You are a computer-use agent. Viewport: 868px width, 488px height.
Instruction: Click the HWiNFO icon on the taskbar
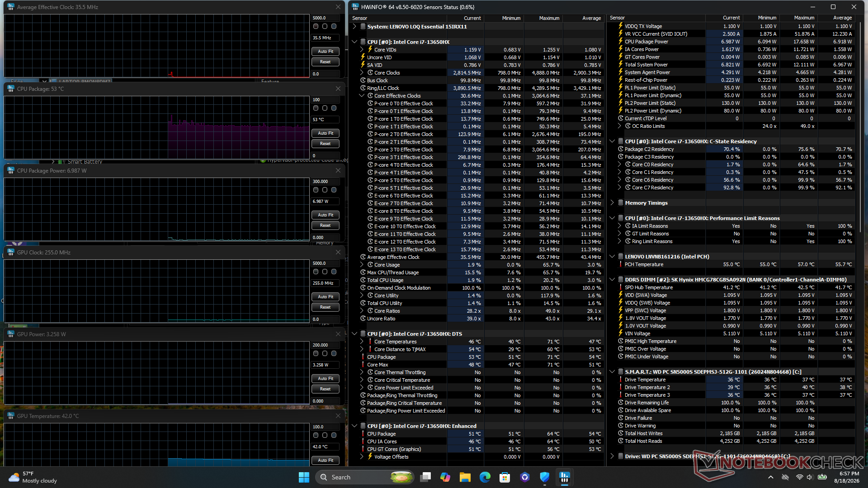click(x=565, y=477)
